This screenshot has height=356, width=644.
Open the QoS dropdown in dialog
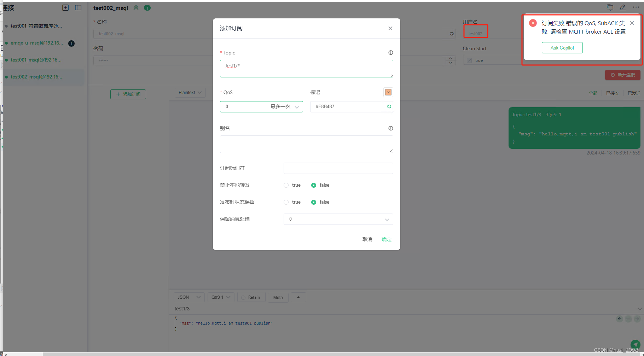tap(261, 107)
